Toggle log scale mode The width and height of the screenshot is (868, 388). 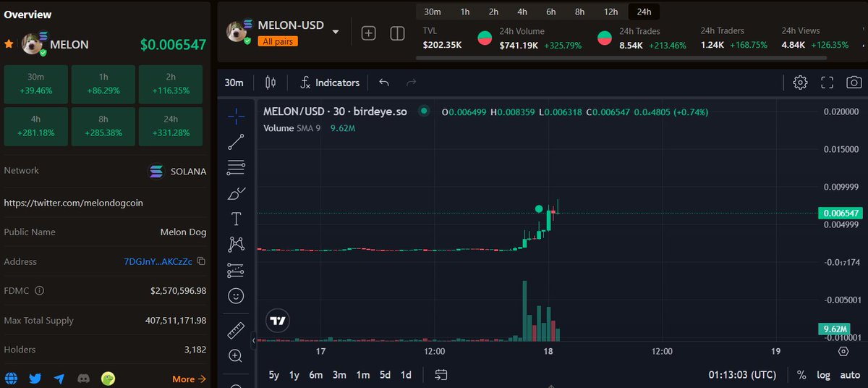[823, 375]
